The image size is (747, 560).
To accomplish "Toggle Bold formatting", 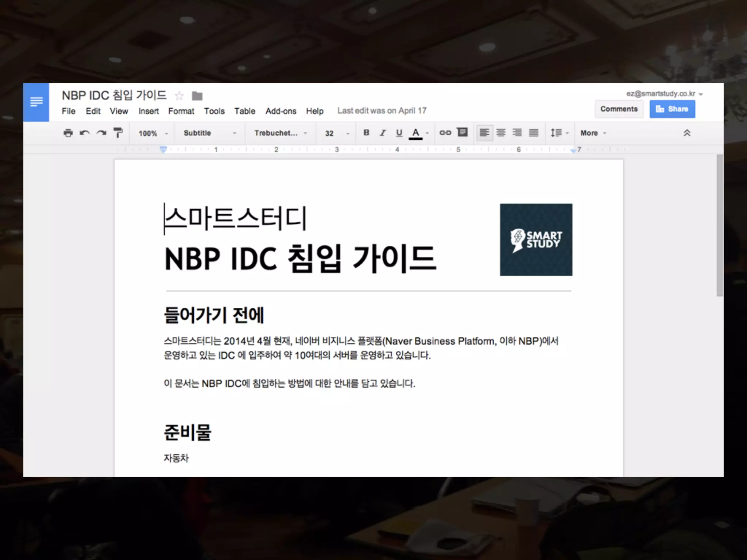I will (366, 133).
